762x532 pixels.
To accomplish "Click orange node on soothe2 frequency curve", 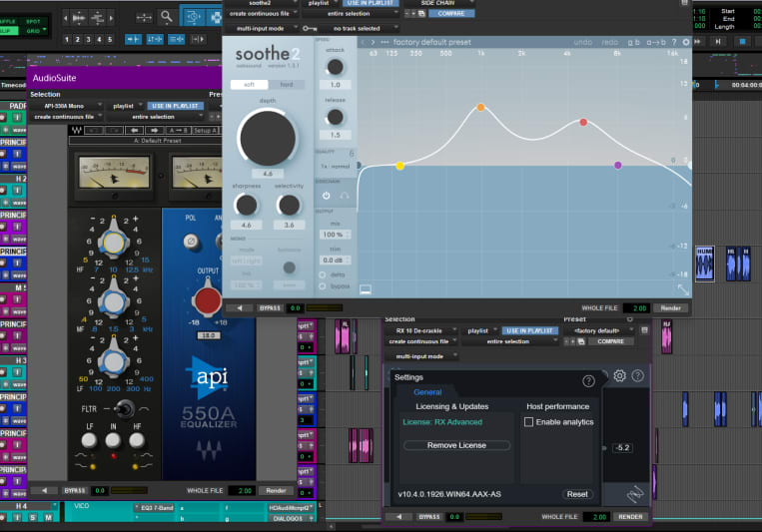I will [x=480, y=107].
